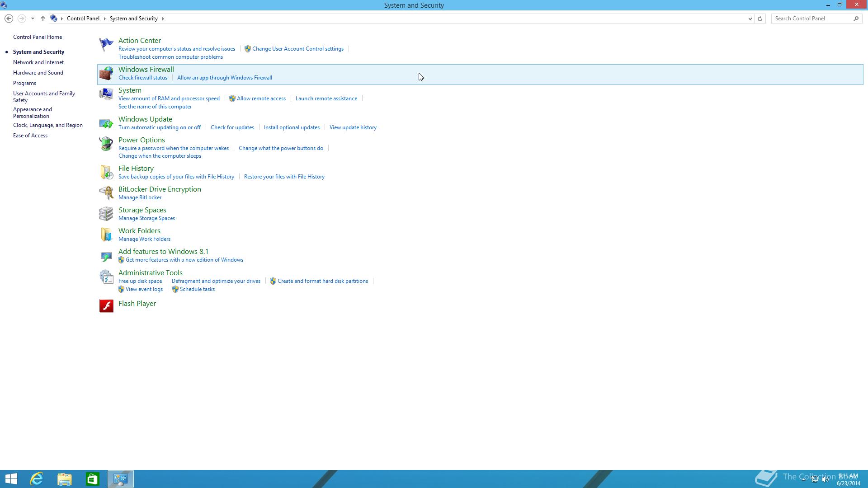868x488 pixels.
Task: Go to Control Panel Home
Action: [38, 37]
